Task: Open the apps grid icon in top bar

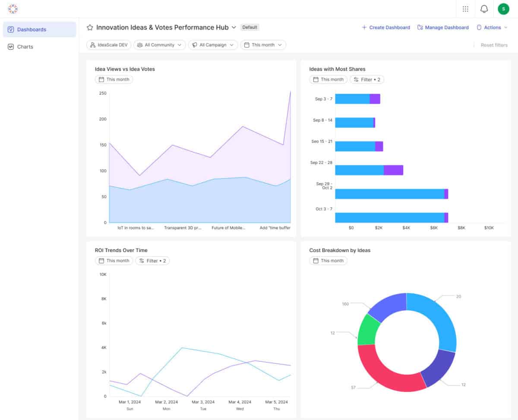Action: tap(465, 9)
